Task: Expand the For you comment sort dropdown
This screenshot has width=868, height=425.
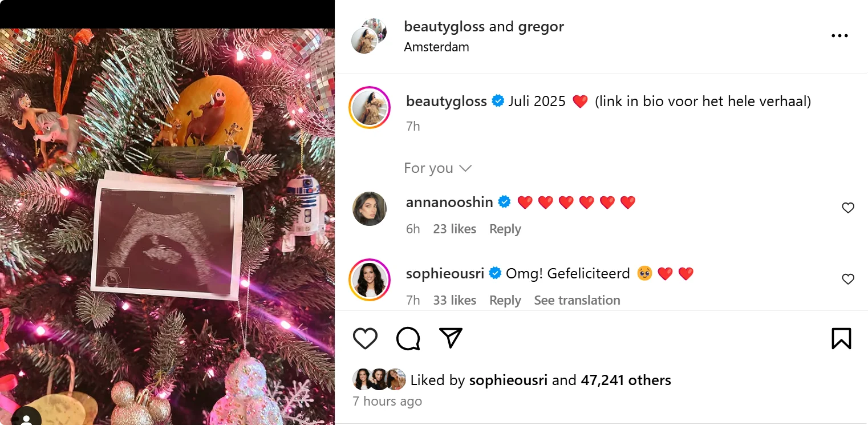Action: 437,168
